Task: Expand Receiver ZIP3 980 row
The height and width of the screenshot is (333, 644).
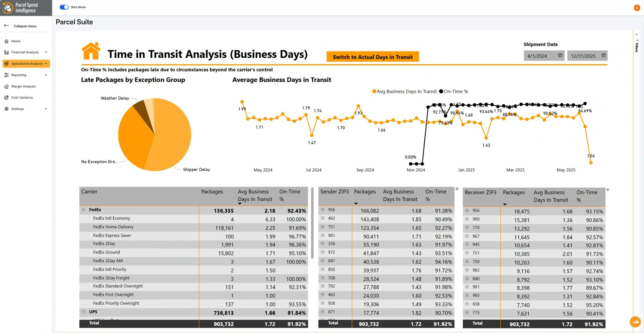Action: (x=467, y=219)
